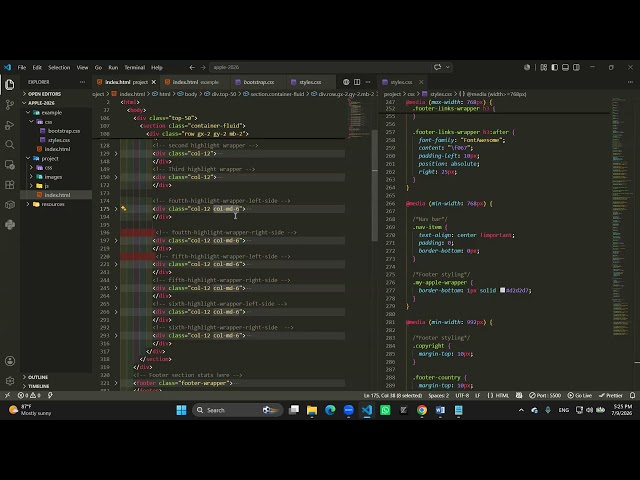Click the Explorer panel more actions ellipsis
This screenshot has width=640, height=480.
pyautogui.click(x=82, y=82)
